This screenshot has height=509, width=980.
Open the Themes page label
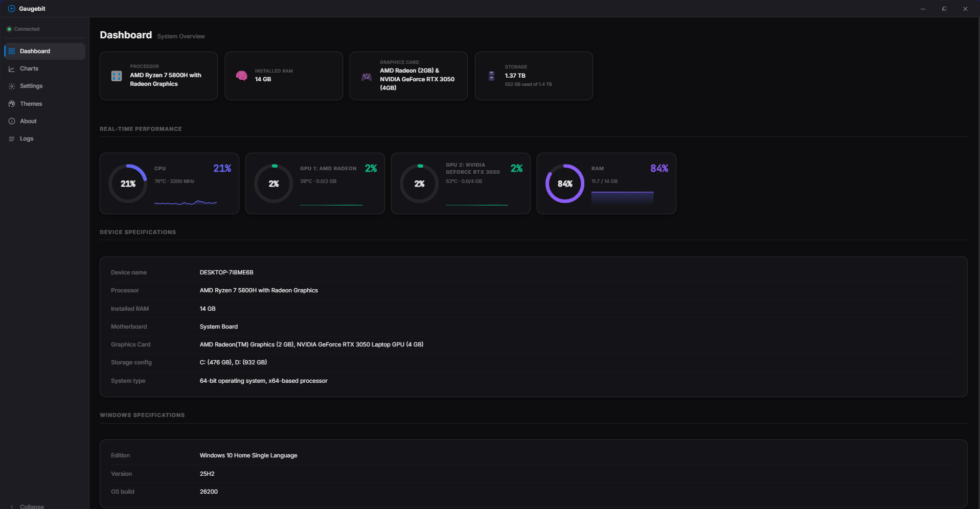pos(31,104)
